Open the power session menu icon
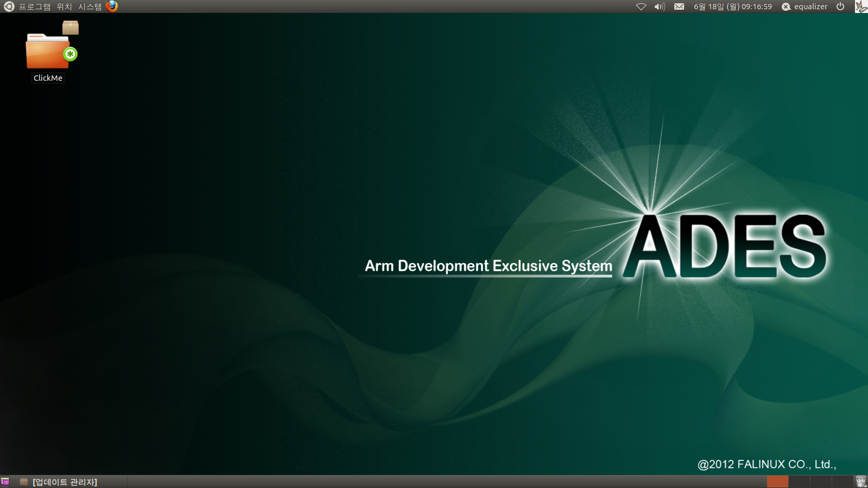868x488 pixels. pos(840,7)
